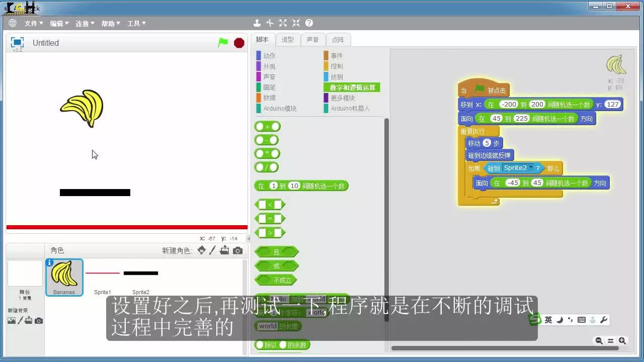
Task: Paint a new sprite brush icon
Action: [x=213, y=250]
